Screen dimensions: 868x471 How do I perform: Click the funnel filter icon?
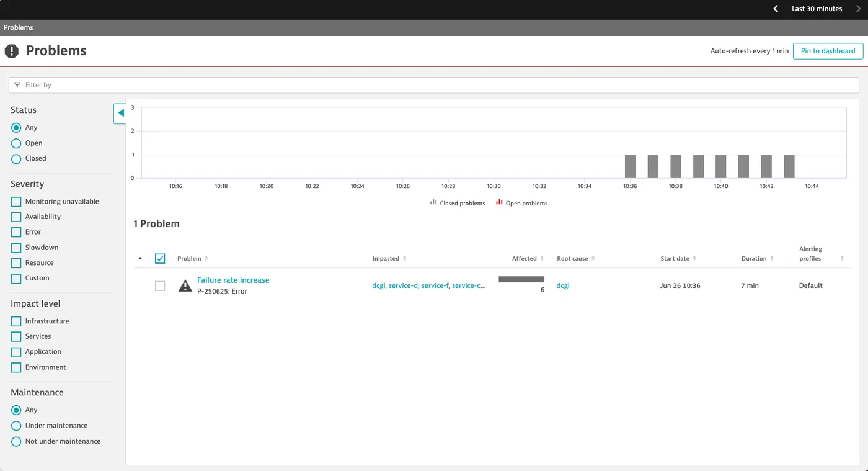[x=17, y=85]
